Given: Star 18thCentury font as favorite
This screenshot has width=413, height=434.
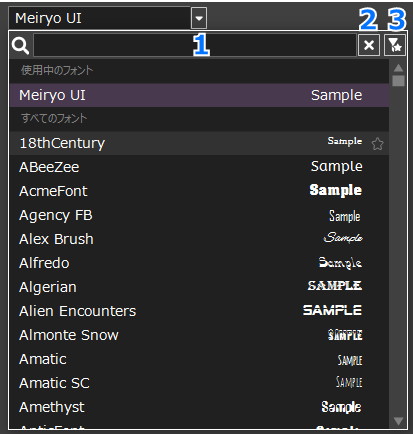Looking at the screenshot, I should click(x=377, y=144).
